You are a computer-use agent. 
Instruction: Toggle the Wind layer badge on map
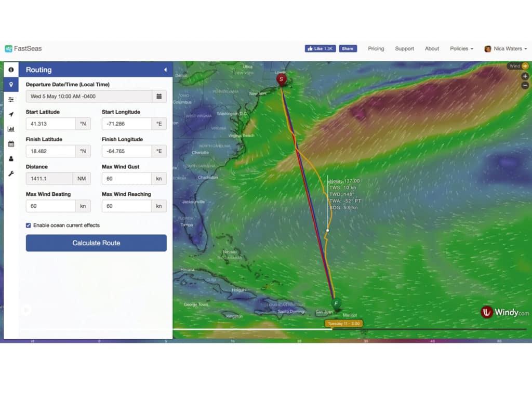tap(517, 66)
